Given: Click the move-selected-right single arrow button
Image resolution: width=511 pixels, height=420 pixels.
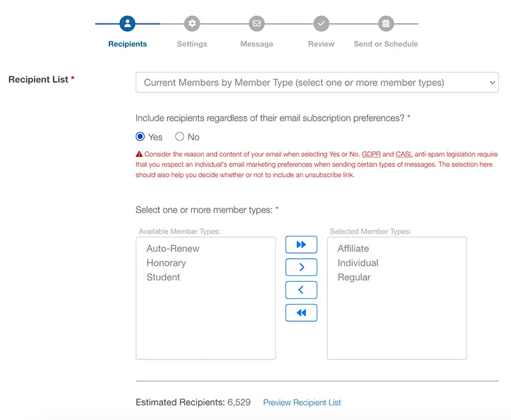Looking at the screenshot, I should 301,267.
